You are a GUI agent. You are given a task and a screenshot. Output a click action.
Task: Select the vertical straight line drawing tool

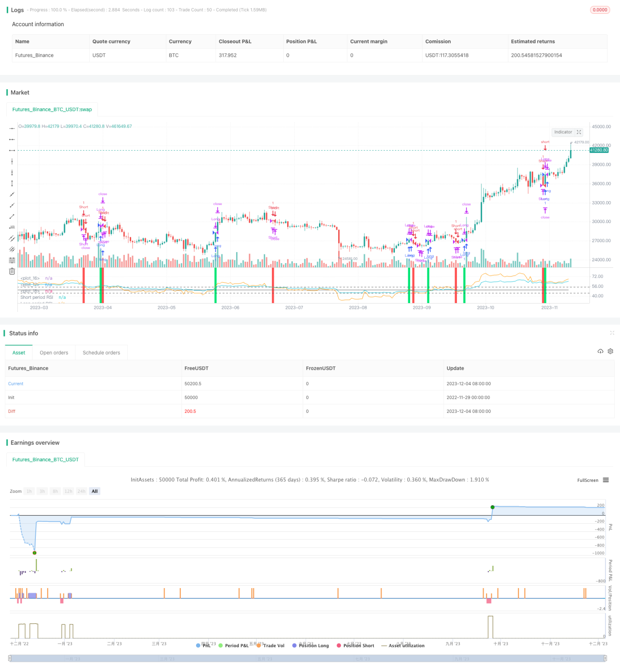pos(12,161)
